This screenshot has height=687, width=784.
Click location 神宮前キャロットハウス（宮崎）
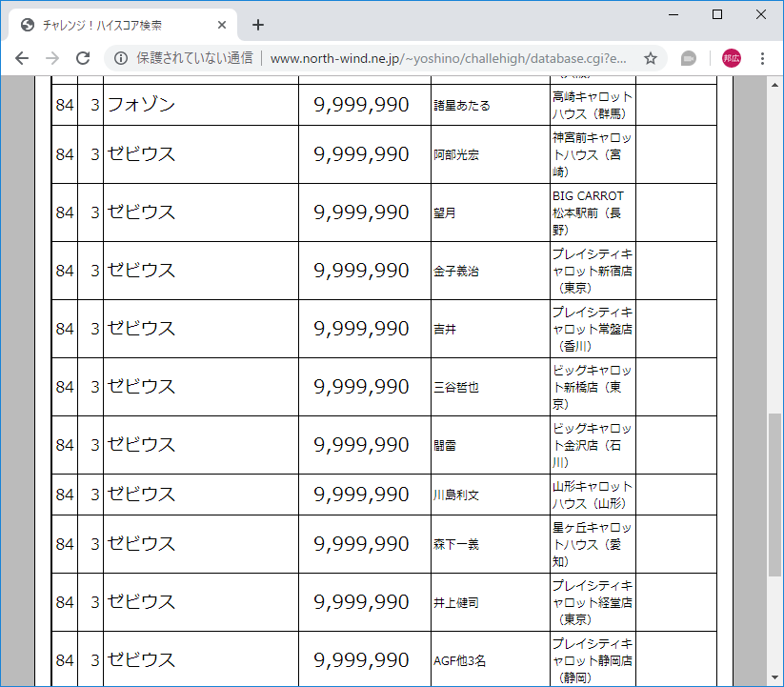pyautogui.click(x=593, y=154)
